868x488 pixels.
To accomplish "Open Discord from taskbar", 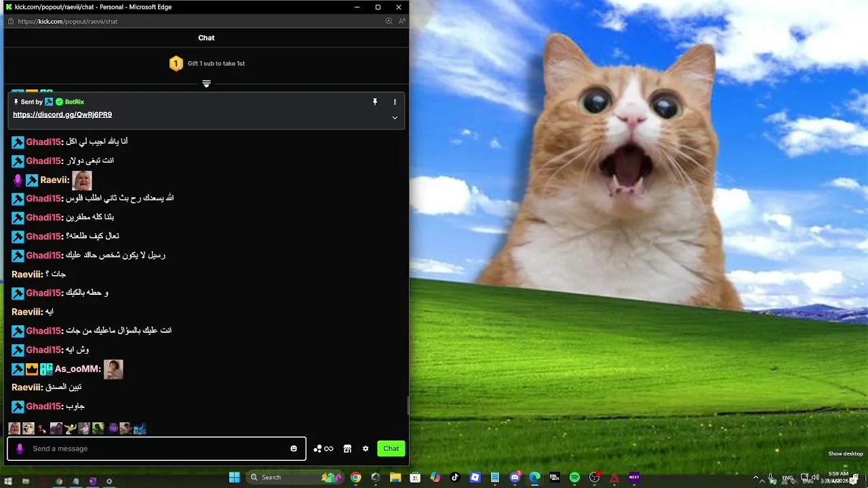I will 515,477.
